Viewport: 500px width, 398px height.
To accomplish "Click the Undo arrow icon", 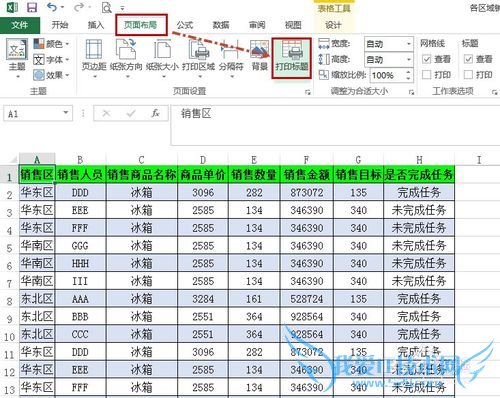I will [x=52, y=7].
